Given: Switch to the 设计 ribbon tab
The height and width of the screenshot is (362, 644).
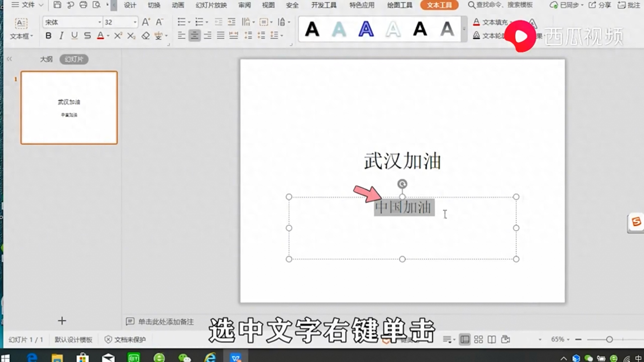Looking at the screenshot, I should [x=129, y=5].
